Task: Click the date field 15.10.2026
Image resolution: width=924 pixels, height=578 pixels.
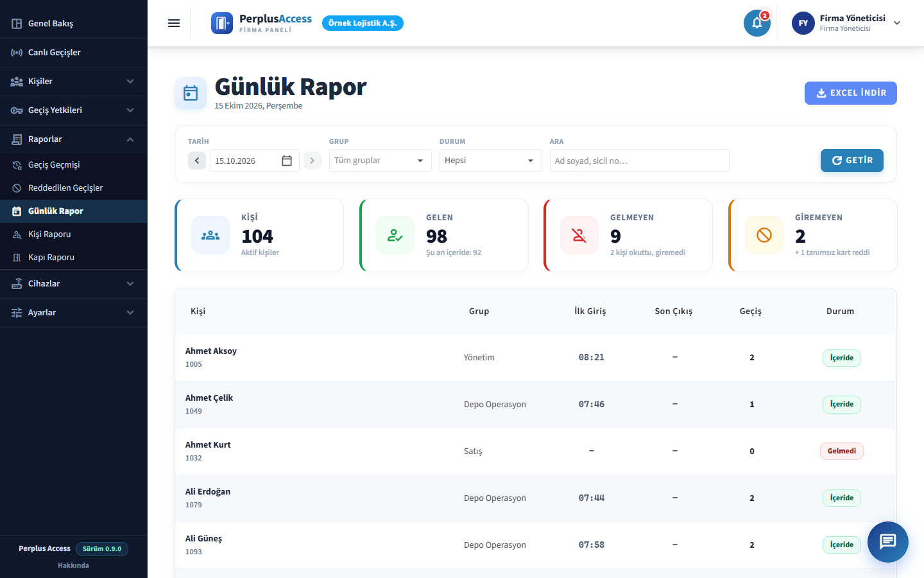Action: point(255,161)
